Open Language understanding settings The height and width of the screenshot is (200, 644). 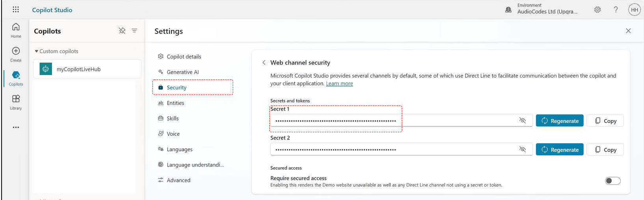click(x=191, y=165)
